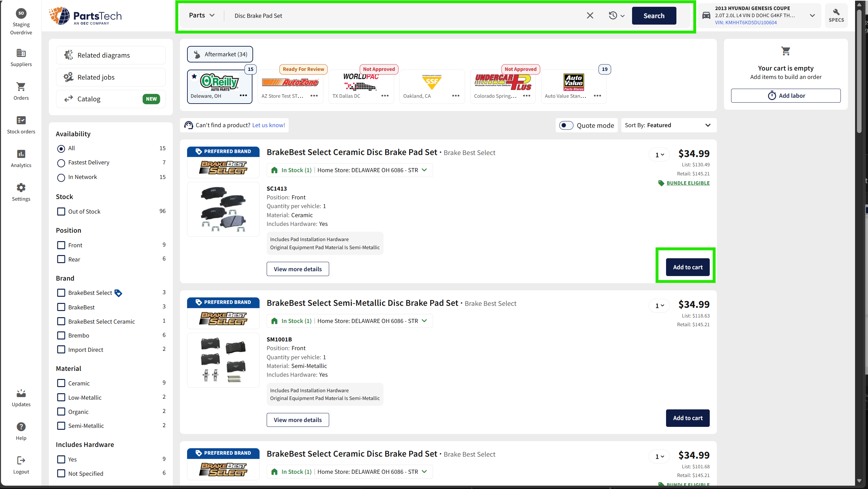Check the Ceramic material filter
This screenshot has height=489, width=868.
pyautogui.click(x=61, y=383)
